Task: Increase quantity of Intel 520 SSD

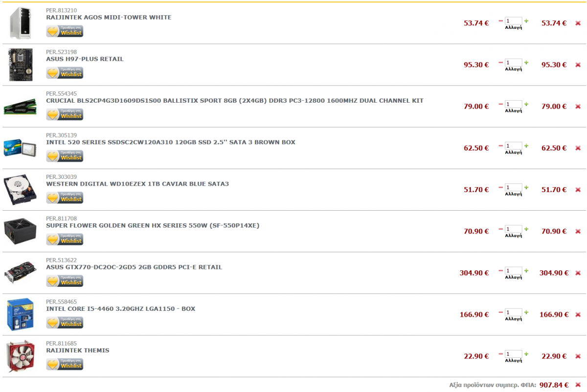Action: (x=526, y=146)
